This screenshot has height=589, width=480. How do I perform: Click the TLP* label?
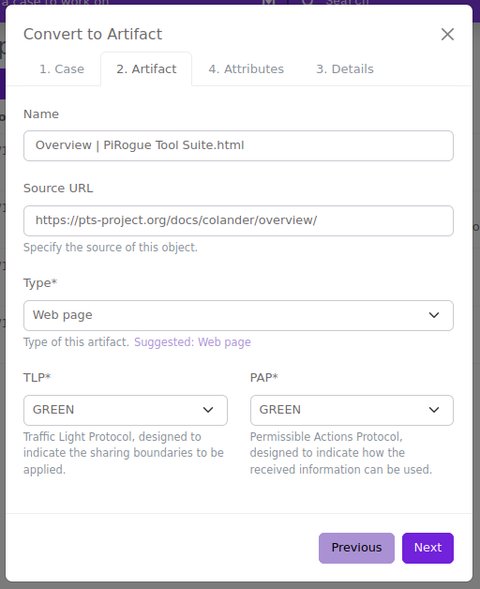37,377
